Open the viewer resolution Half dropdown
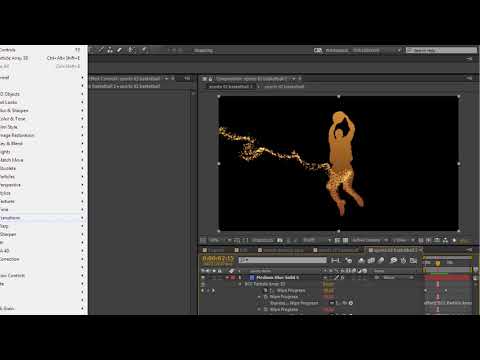The width and height of the screenshot is (480, 360). tap(316, 240)
